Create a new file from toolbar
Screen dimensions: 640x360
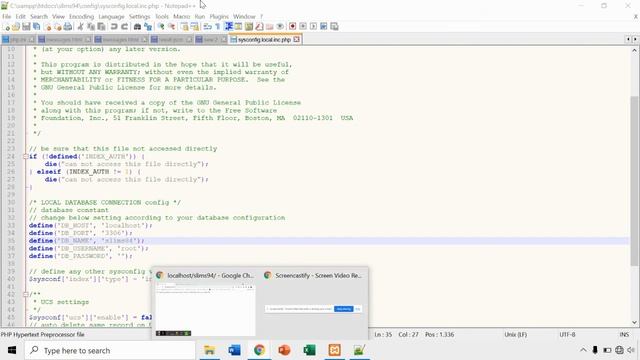(x=7, y=27)
